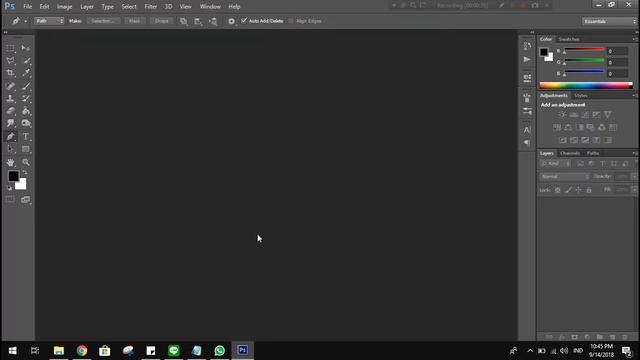Click the Make Shape button
This screenshot has height=360, width=640.
point(162,21)
